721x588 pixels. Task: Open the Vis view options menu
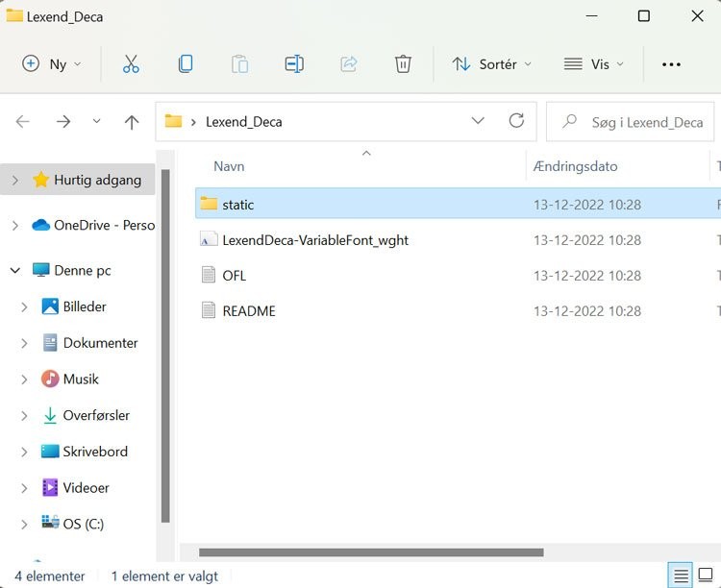point(594,64)
